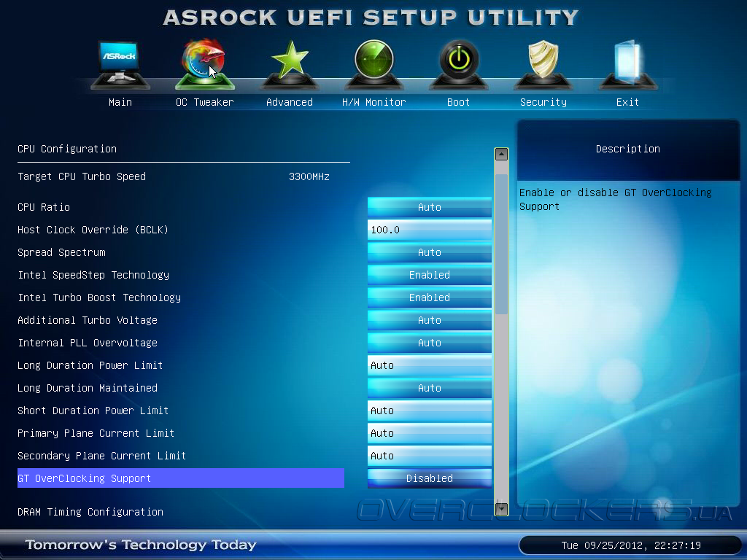Edit the Short Duration Power Limit field
747x560 pixels.
[x=429, y=411]
